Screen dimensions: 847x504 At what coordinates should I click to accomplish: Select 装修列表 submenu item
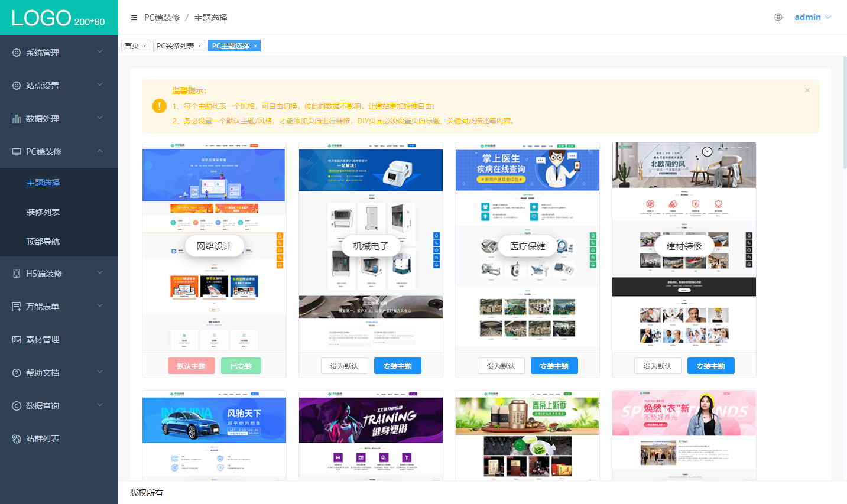pyautogui.click(x=59, y=212)
